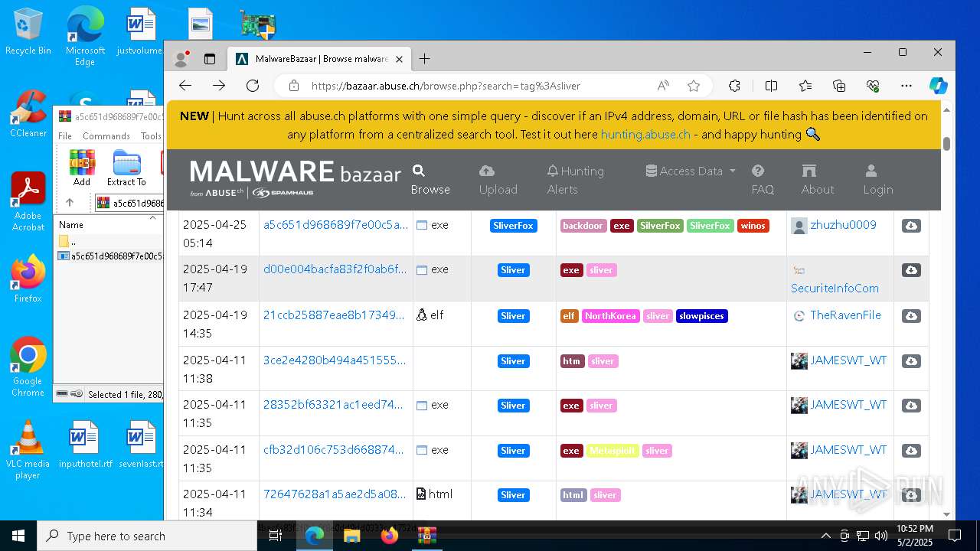Download the d00e004bacfa83f2f0ab6f sample via cloud icon
Screen dimensions: 980x551
[911, 270]
